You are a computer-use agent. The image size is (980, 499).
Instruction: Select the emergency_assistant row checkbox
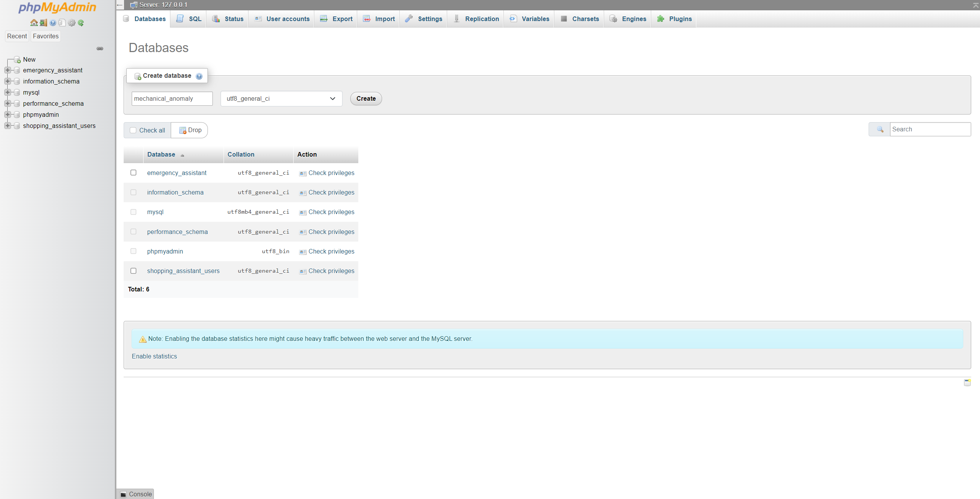133,173
